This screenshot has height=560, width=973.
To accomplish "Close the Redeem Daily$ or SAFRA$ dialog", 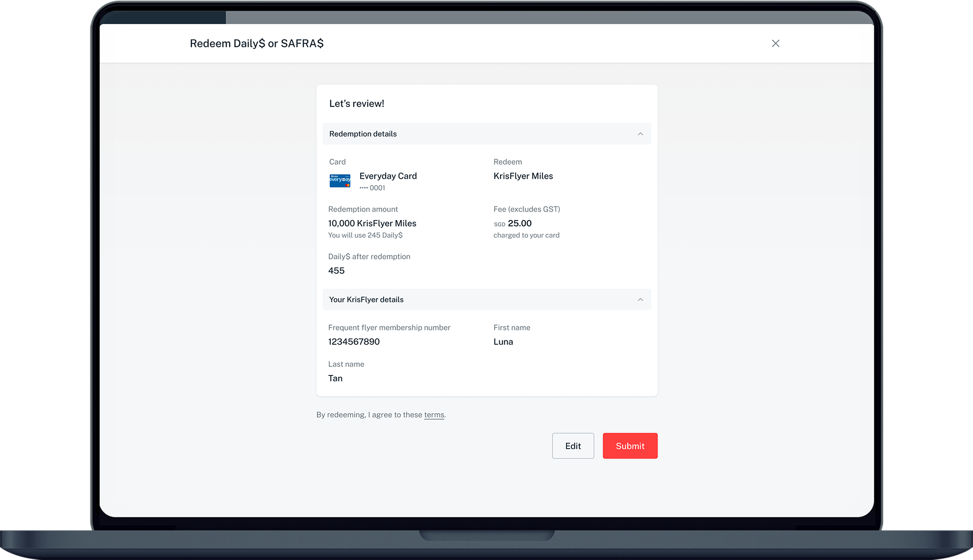I will pos(775,43).
